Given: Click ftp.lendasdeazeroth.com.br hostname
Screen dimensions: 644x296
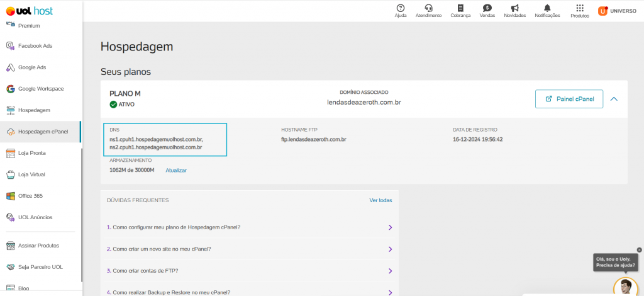Looking at the screenshot, I should tap(314, 139).
